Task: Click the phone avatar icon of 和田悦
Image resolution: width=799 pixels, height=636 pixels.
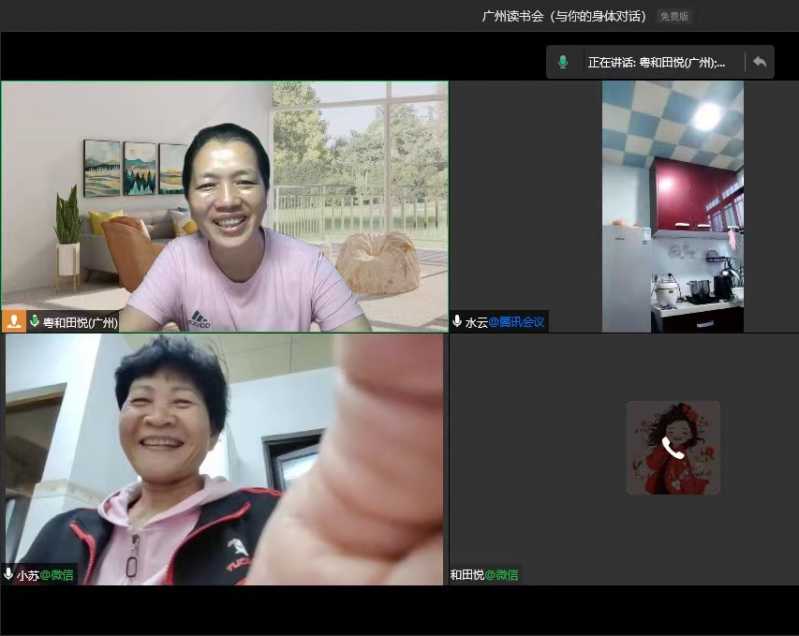Action: click(x=672, y=448)
